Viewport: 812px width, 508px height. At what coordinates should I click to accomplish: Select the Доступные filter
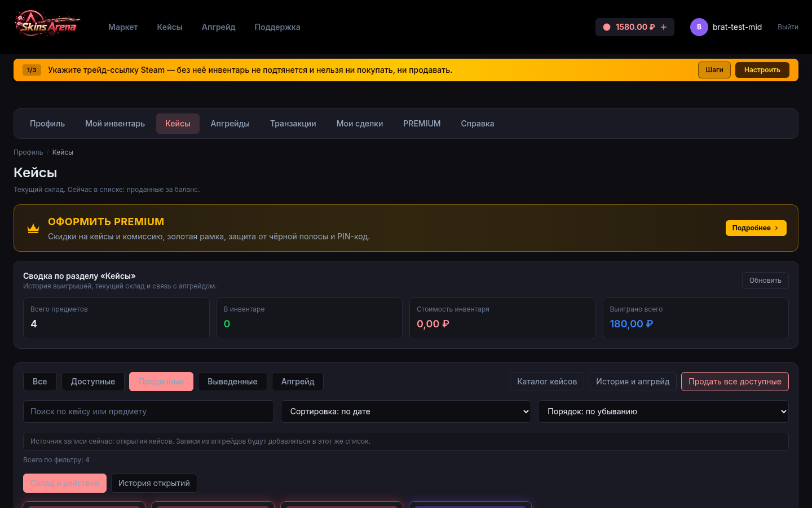point(93,382)
